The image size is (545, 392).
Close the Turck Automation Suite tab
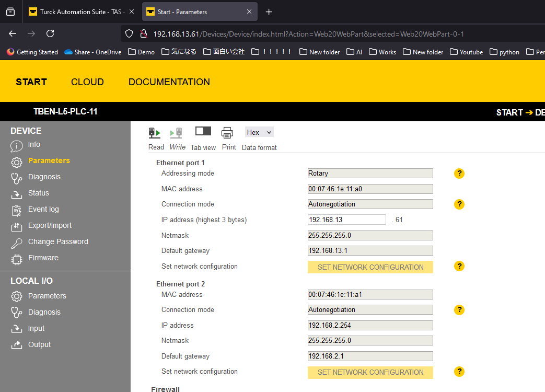click(x=132, y=12)
